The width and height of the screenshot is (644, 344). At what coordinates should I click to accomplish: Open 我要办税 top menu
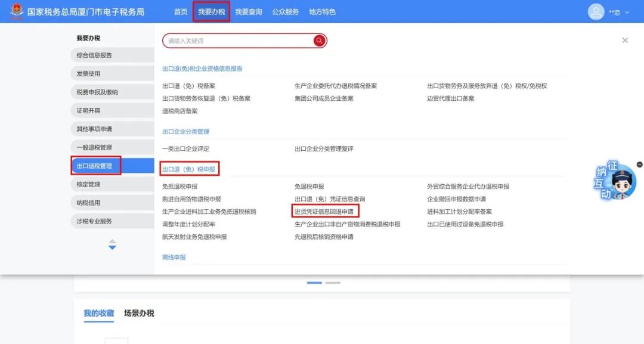[x=212, y=12]
